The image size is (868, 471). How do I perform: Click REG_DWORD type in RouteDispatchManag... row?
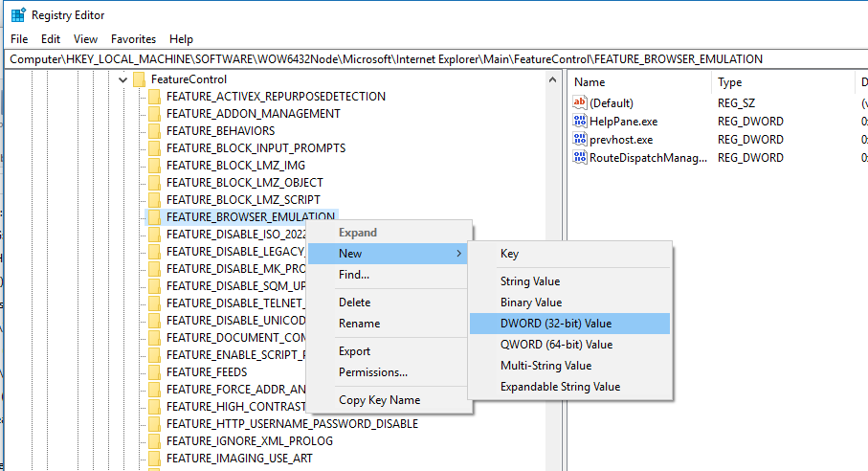(750, 158)
